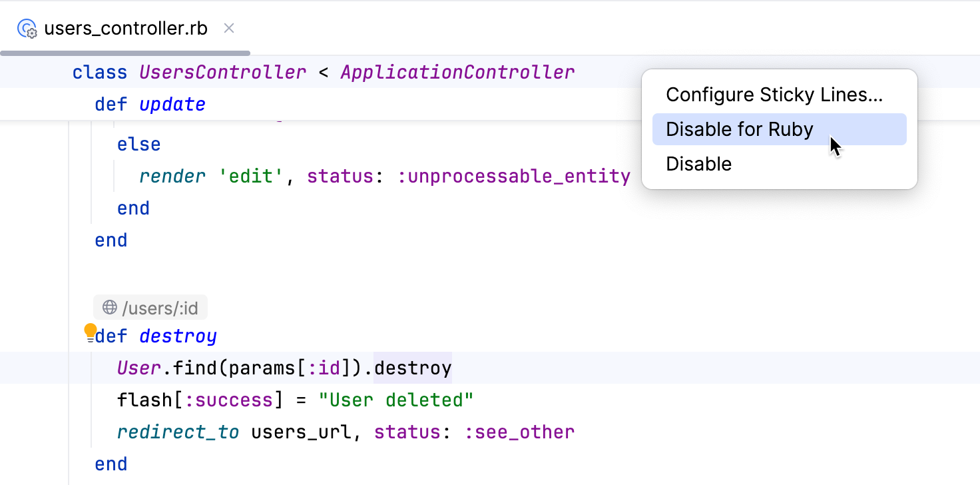Click the render 'edit' call
980x485 pixels.
pyautogui.click(x=172, y=177)
